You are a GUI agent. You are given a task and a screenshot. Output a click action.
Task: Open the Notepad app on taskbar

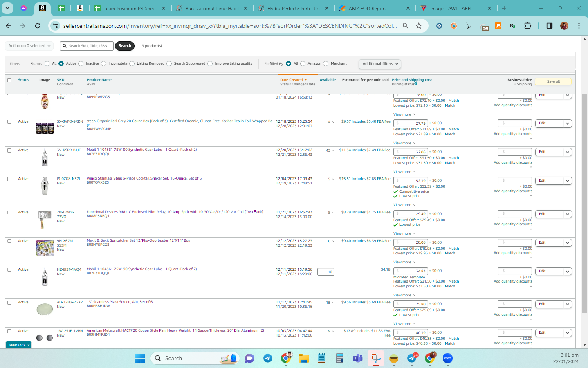[x=322, y=358]
